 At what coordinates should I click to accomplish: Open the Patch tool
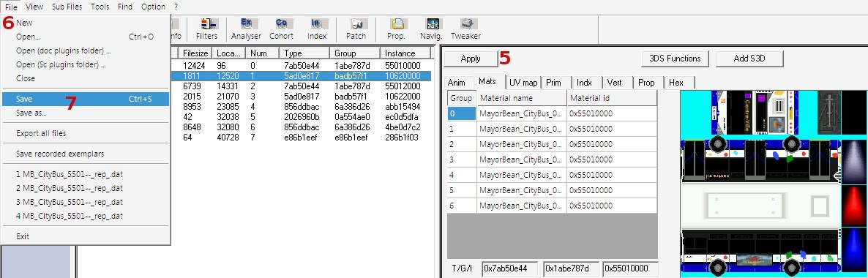(x=356, y=29)
